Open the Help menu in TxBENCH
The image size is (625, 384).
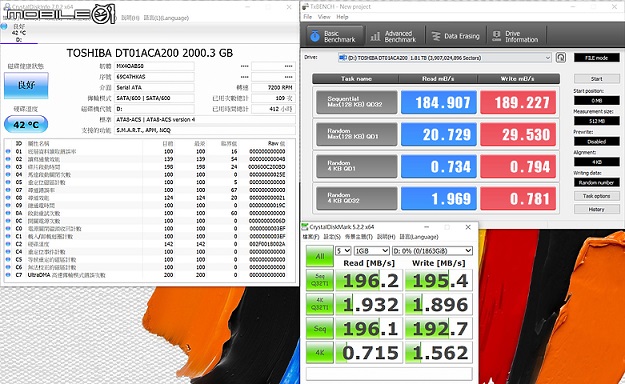tap(342, 17)
